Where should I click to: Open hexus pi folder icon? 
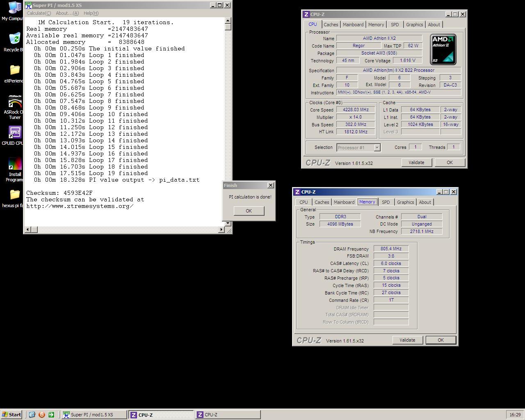point(14,198)
